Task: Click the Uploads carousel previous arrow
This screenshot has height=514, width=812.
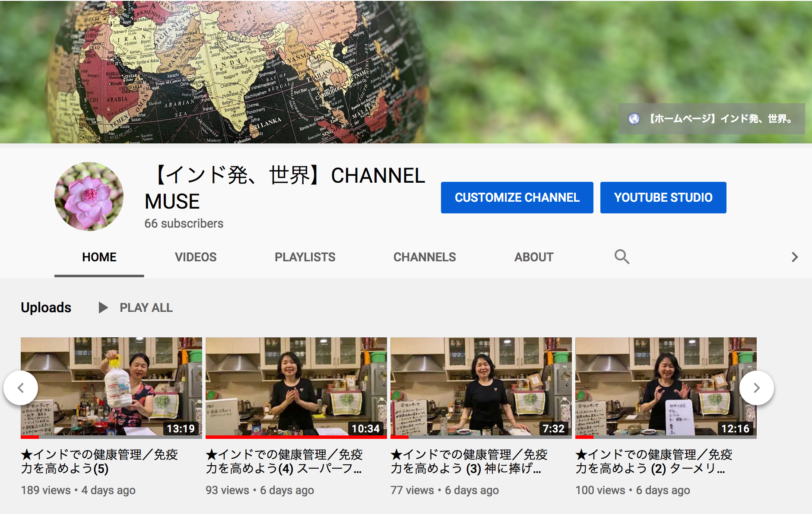Action: point(21,388)
